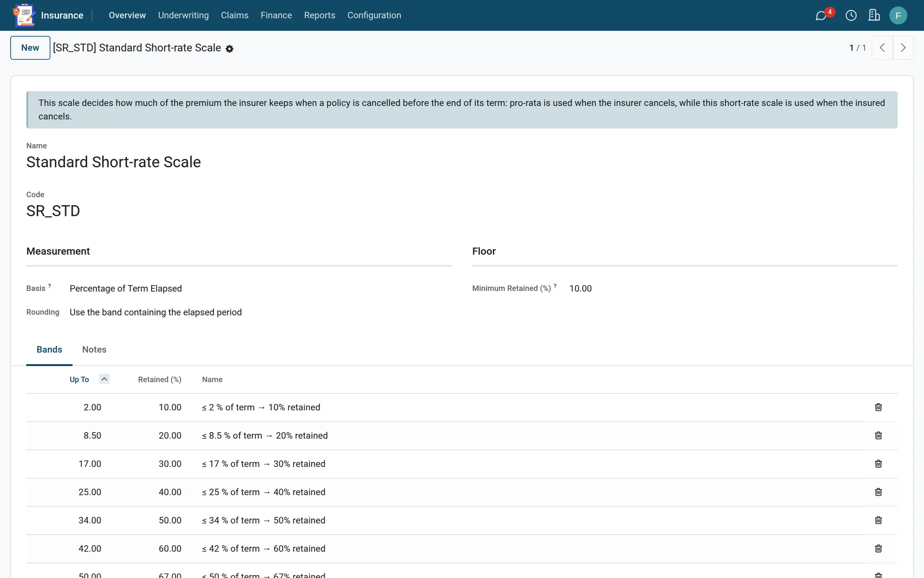Switch to the Notes tab
The width and height of the screenshot is (924, 578).
coord(94,350)
